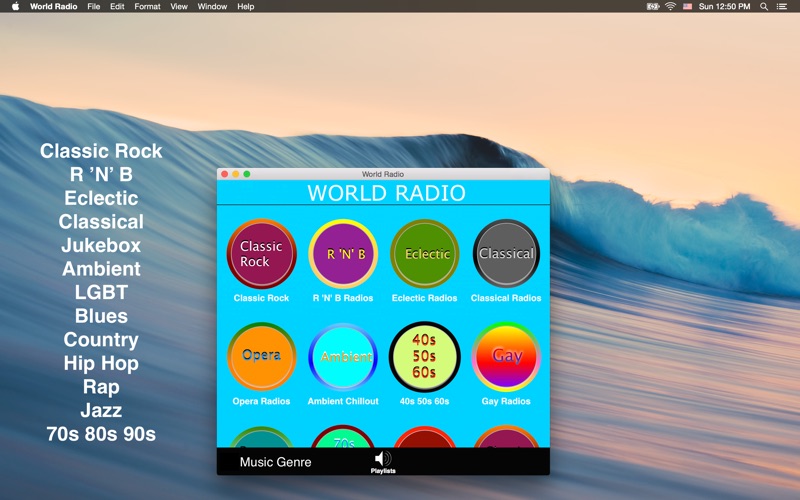Click the Opera Radios label
This screenshot has height=500, width=800.
[261, 401]
